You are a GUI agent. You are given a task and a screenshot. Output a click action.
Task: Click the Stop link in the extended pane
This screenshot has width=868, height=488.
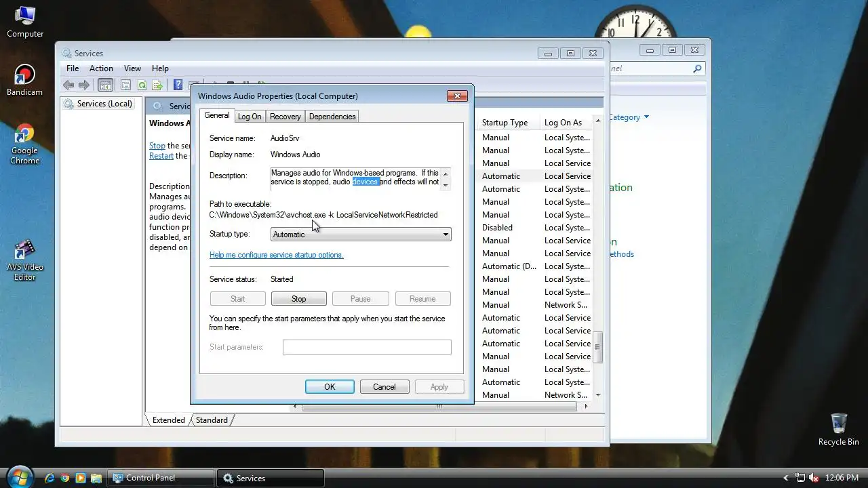157,146
